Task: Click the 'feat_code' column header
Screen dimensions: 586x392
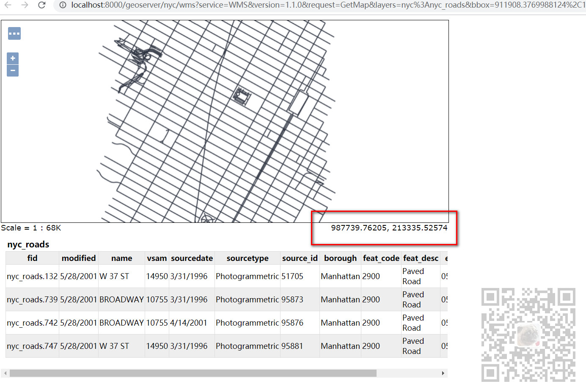Action: tap(381, 258)
